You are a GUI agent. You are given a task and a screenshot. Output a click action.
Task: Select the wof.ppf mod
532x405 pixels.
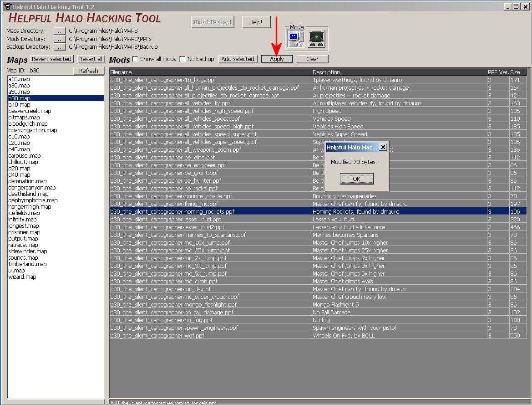(x=318, y=335)
